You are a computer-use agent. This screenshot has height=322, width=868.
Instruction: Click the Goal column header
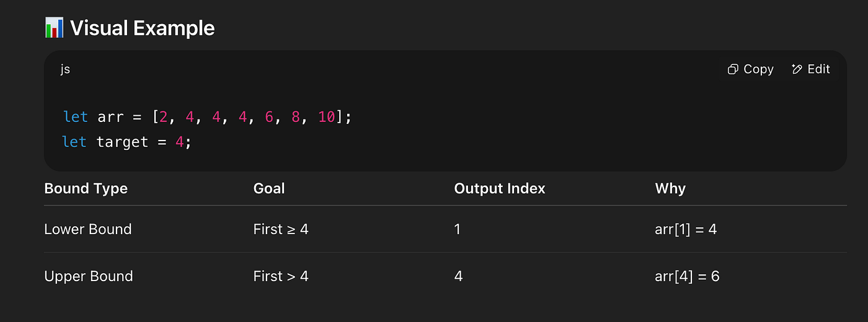[269, 188]
